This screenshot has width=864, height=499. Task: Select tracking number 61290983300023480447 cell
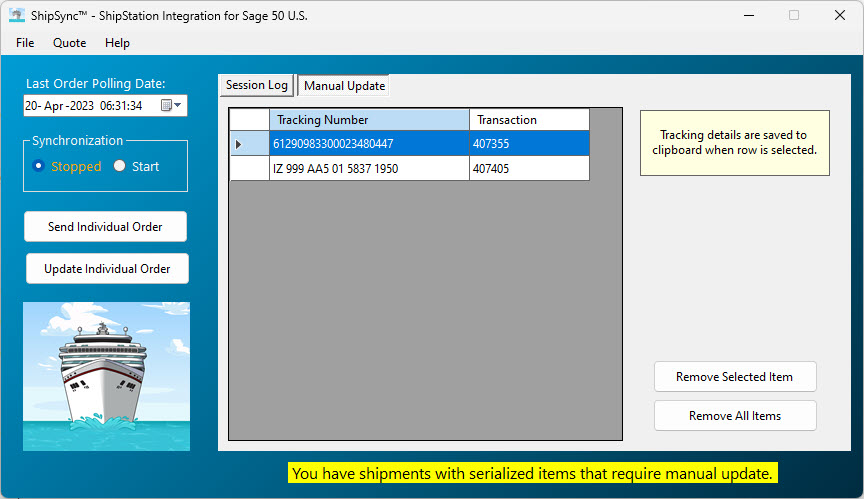click(x=369, y=143)
